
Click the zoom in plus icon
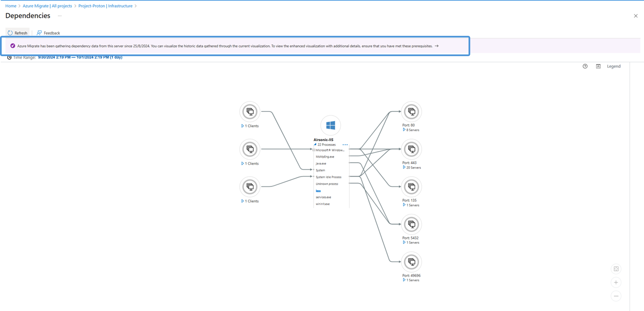pyautogui.click(x=616, y=282)
